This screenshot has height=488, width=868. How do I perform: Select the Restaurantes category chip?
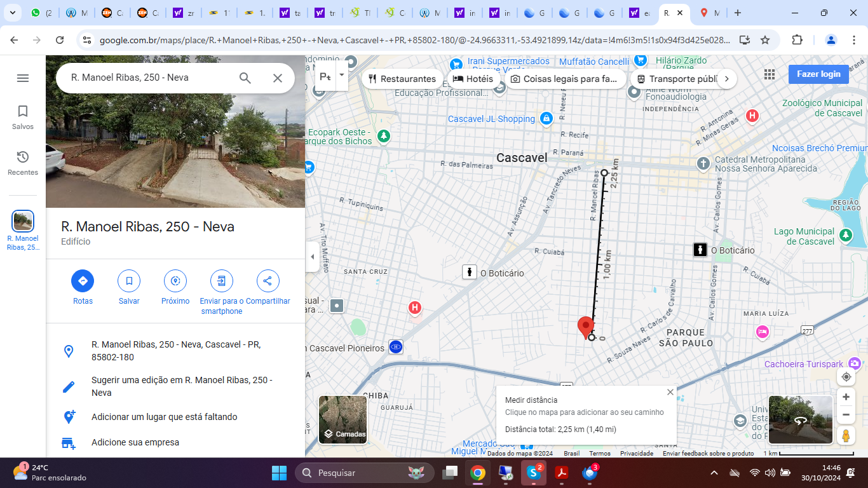pos(402,79)
